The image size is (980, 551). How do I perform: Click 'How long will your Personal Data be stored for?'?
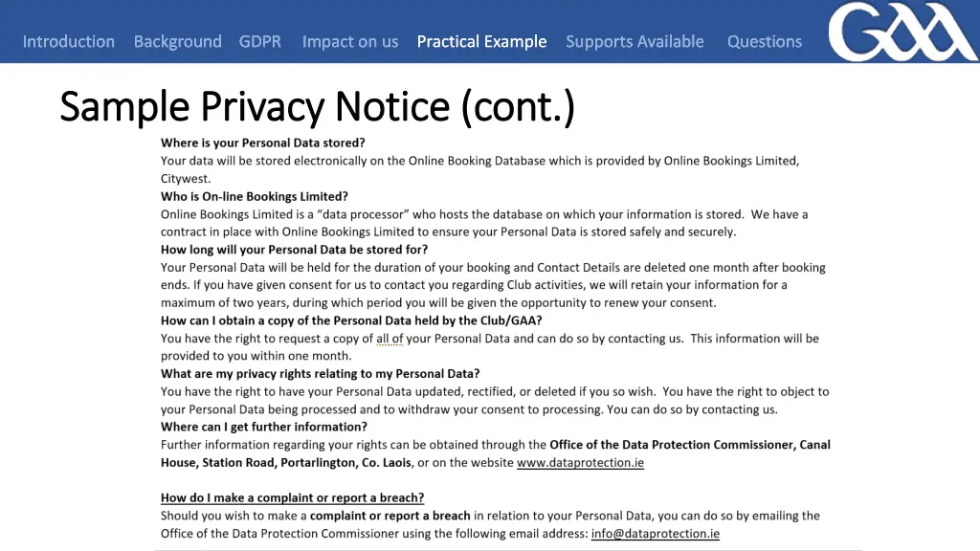pos(295,250)
